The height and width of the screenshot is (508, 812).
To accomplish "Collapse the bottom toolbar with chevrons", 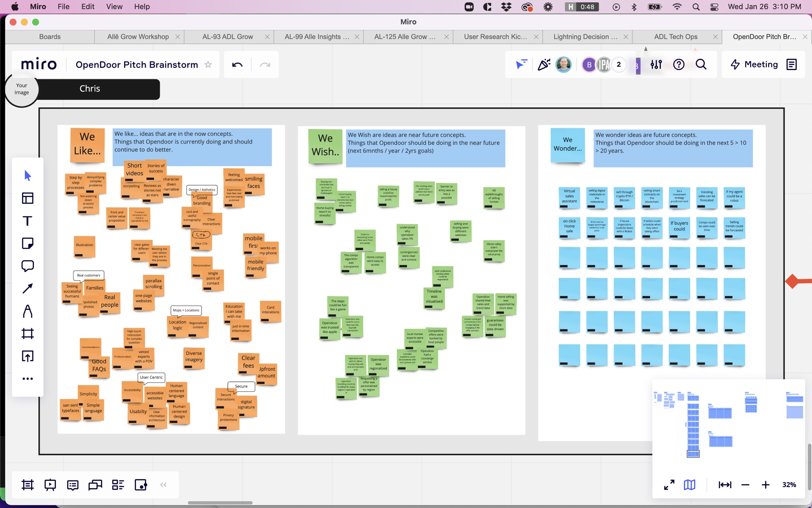I will click(x=163, y=485).
